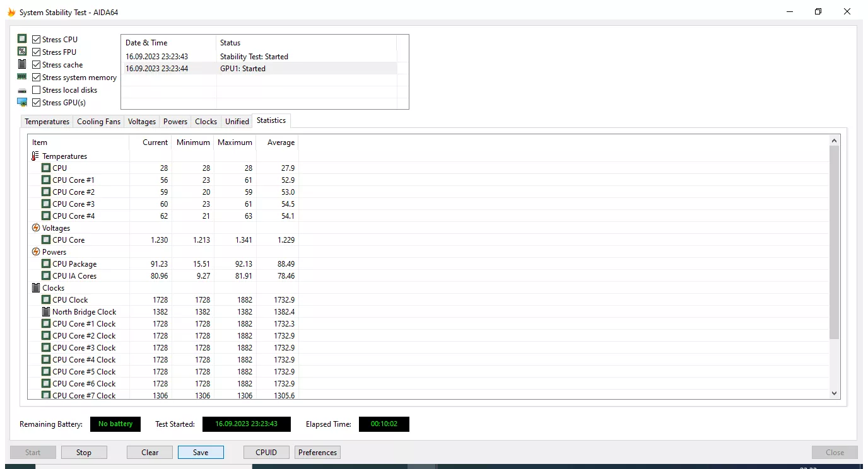Click the Status log column header

(307, 43)
